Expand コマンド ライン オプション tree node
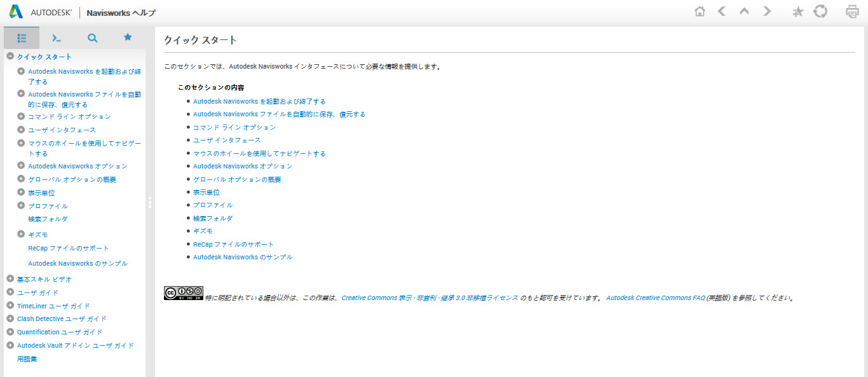The width and height of the screenshot is (868, 377). (x=21, y=116)
